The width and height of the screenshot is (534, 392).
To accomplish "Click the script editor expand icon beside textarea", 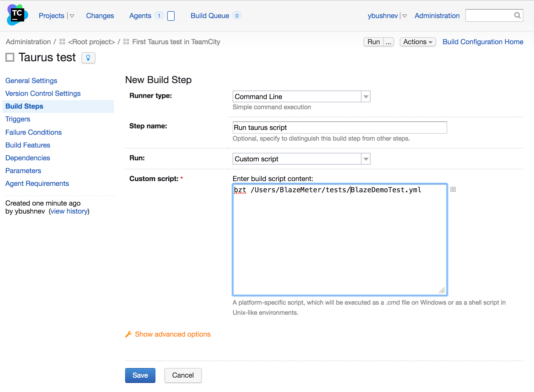I will (453, 189).
